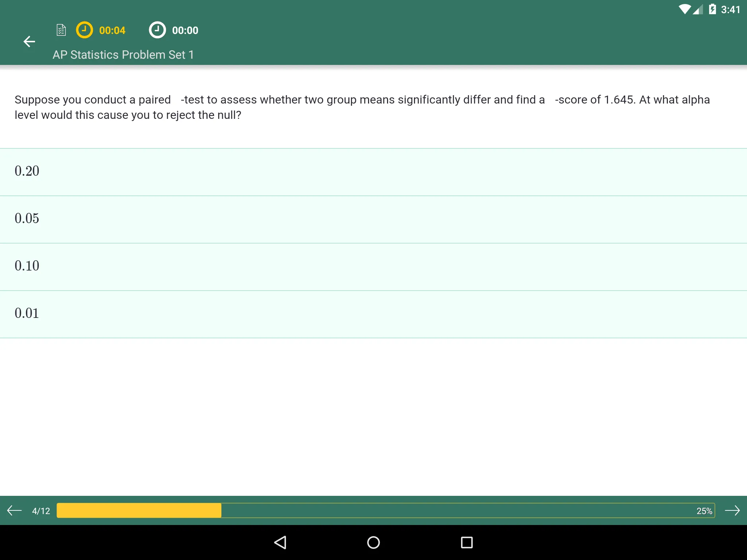Viewport: 747px width, 560px height.
Task: Select answer option 0.20
Action: (373, 171)
